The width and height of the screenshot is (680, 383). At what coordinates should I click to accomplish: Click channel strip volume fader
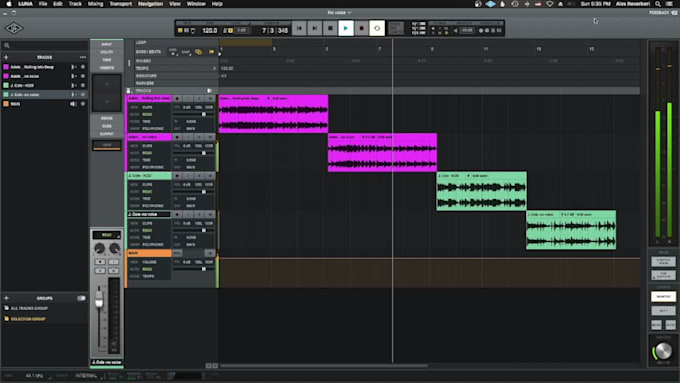coord(99,299)
